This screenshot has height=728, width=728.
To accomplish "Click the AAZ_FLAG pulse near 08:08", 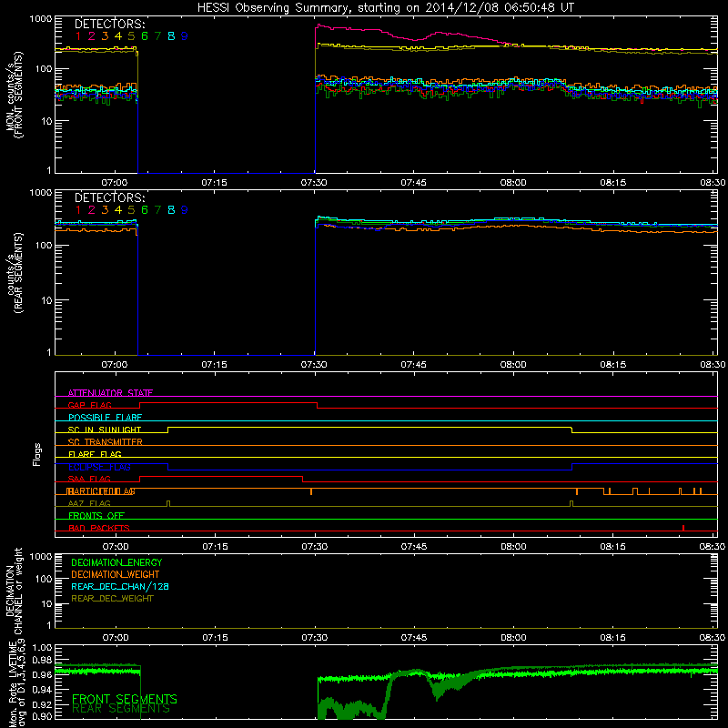I will coord(571,504).
